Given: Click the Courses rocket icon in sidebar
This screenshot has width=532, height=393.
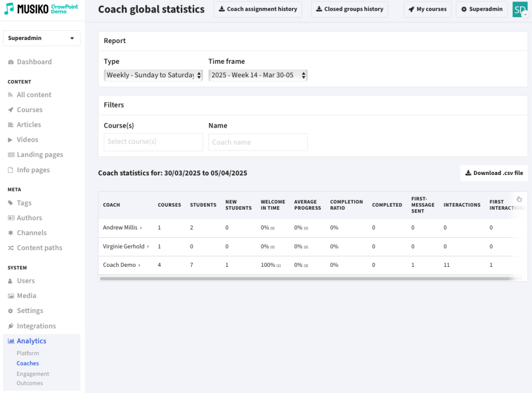Looking at the screenshot, I should (x=10, y=110).
